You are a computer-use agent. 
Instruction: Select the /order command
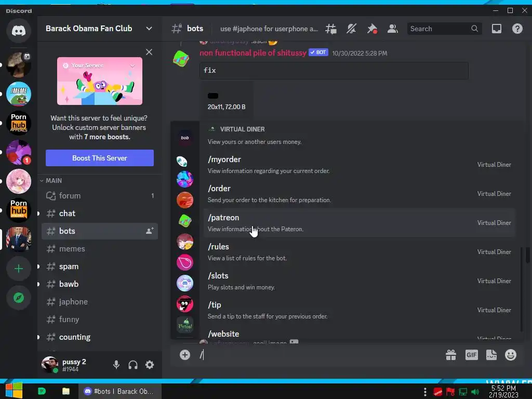click(x=360, y=194)
